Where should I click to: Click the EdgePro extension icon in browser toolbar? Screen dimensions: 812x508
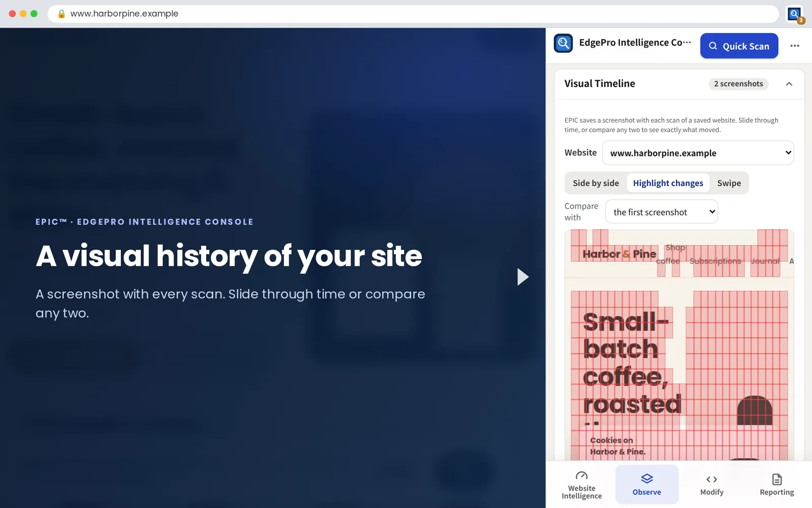click(x=794, y=14)
